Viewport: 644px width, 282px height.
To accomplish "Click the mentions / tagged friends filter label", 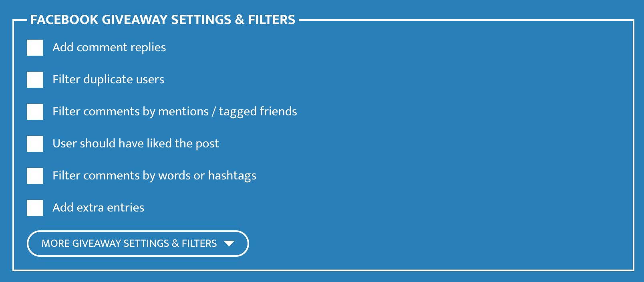I will click(x=175, y=111).
